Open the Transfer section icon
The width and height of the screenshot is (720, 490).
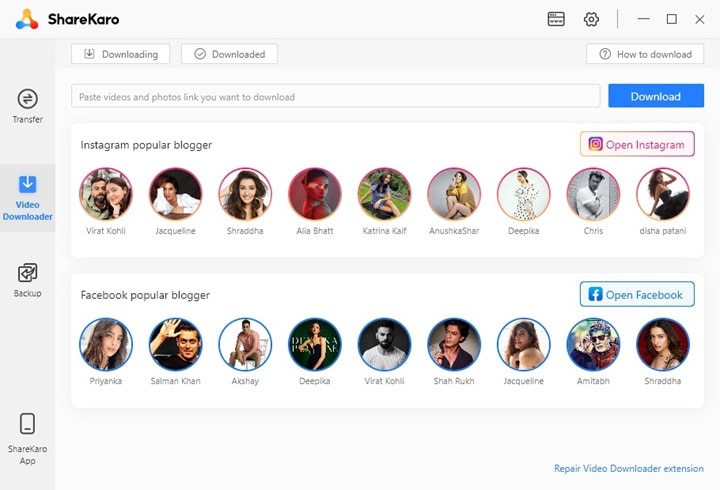pos(28,99)
